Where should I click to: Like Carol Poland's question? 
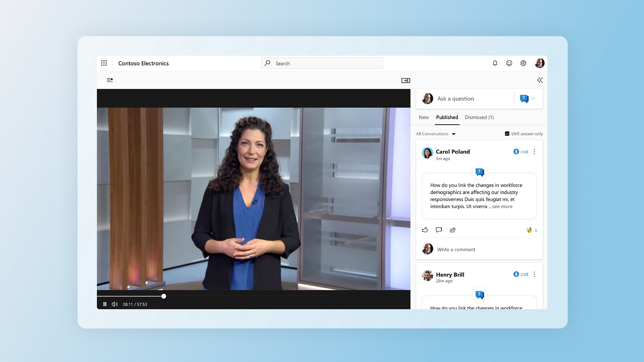tap(425, 230)
